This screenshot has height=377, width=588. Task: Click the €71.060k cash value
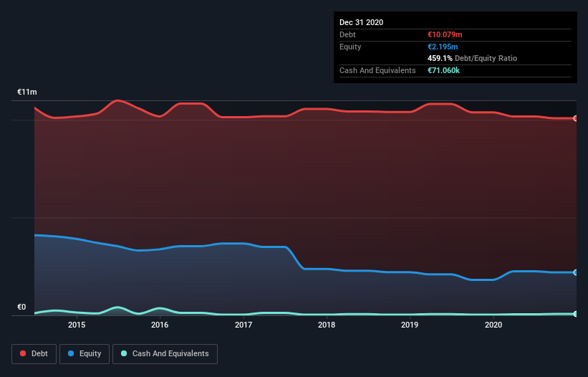tap(443, 70)
